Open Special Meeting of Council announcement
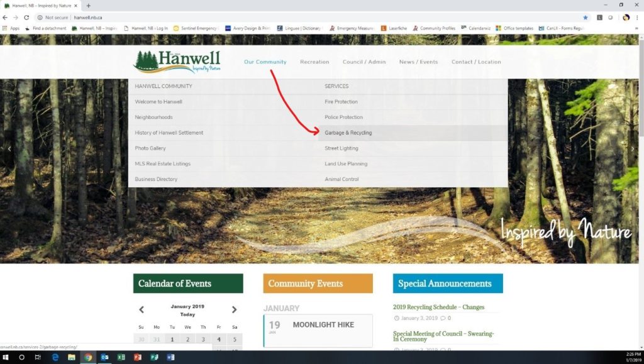 pos(443,336)
